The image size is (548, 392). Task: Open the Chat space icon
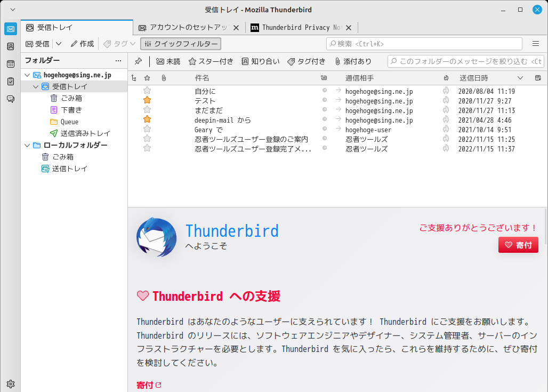click(x=11, y=99)
